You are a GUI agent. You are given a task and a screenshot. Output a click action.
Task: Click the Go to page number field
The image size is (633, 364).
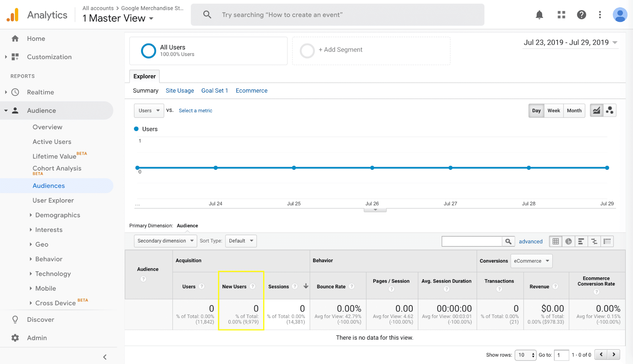pyautogui.click(x=561, y=355)
